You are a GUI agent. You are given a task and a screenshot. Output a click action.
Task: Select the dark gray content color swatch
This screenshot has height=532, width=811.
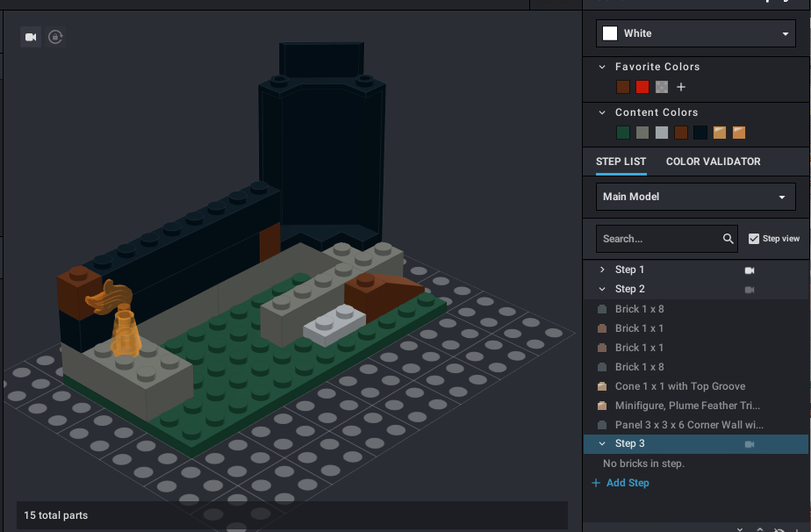[642, 133]
